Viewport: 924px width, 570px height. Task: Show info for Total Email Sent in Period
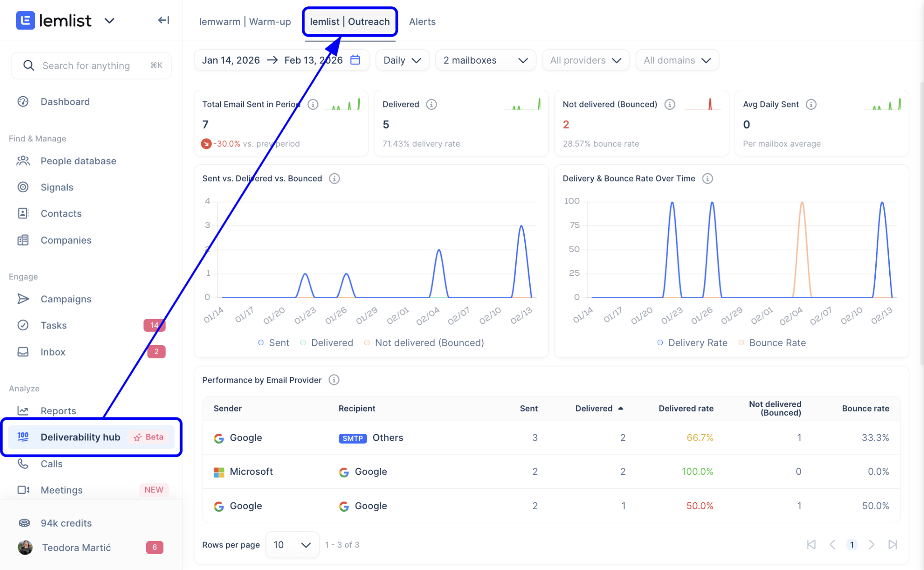point(313,104)
